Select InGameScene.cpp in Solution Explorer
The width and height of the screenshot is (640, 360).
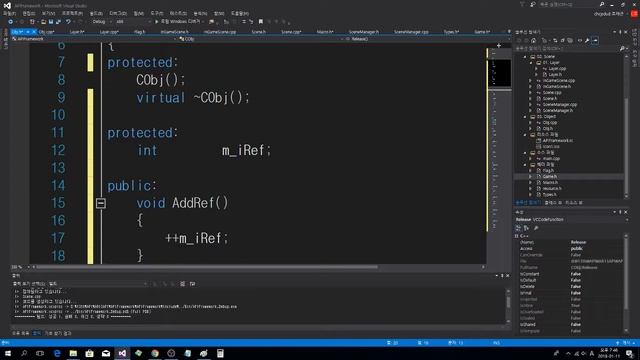pyautogui.click(x=558, y=81)
